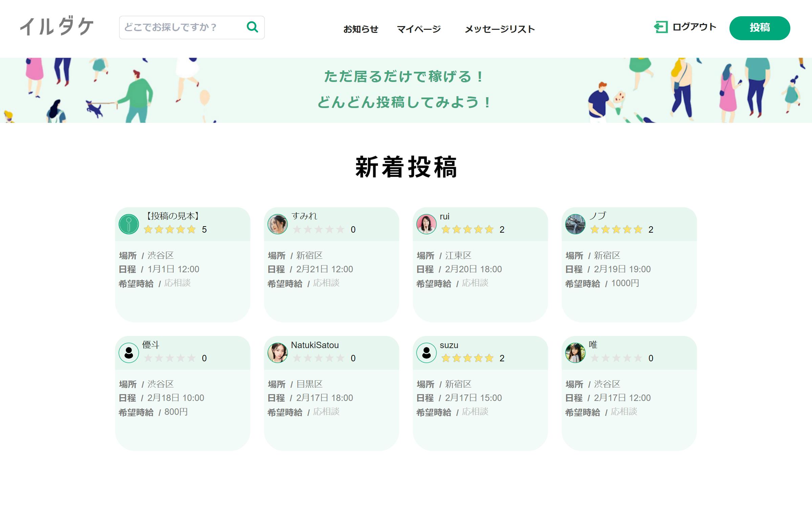Screen dimensions: 812x511
Task: Click the 【投稿の見本】 green avatar icon
Action: pyautogui.click(x=129, y=224)
